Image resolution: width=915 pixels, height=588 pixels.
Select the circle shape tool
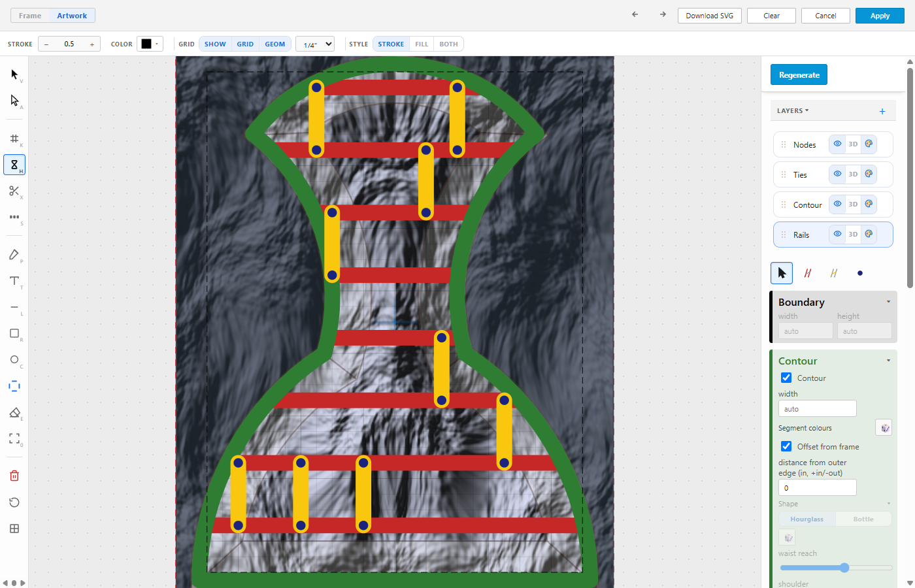[14, 359]
